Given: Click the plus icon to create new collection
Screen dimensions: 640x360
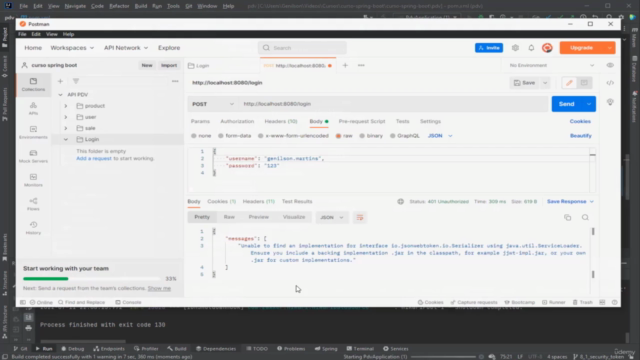Looking at the screenshot, I should [x=60, y=81].
